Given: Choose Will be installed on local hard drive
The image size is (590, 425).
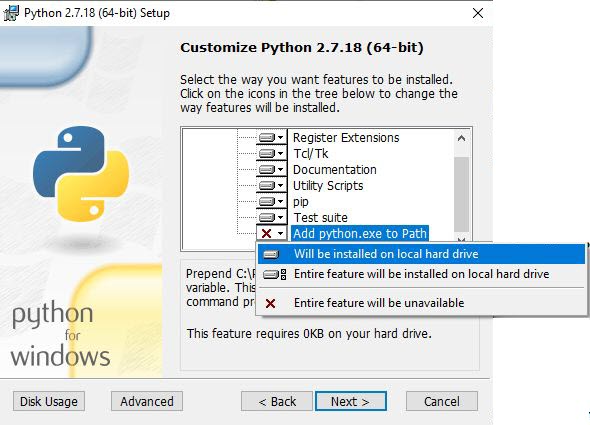Looking at the screenshot, I should 421,254.
